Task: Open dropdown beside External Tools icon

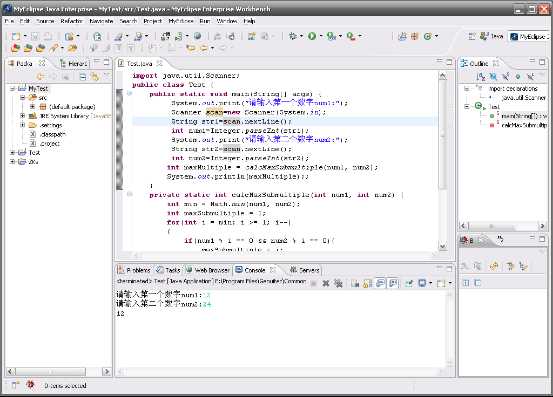Action: (x=360, y=36)
